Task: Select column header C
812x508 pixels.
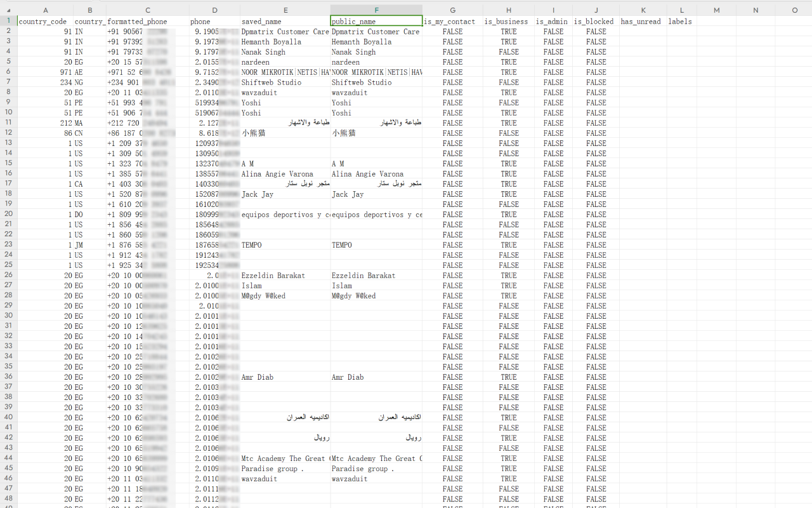Action: pyautogui.click(x=147, y=10)
